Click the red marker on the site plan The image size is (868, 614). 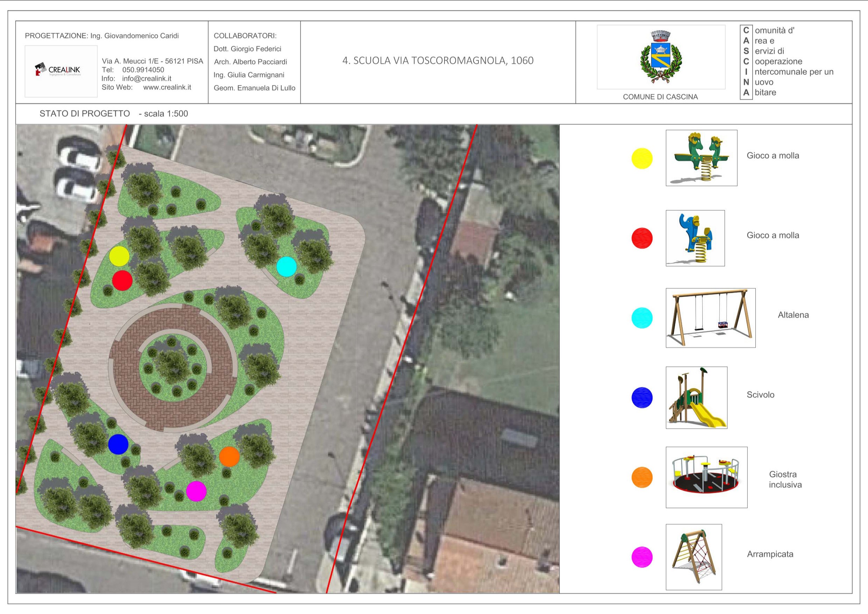pyautogui.click(x=122, y=280)
